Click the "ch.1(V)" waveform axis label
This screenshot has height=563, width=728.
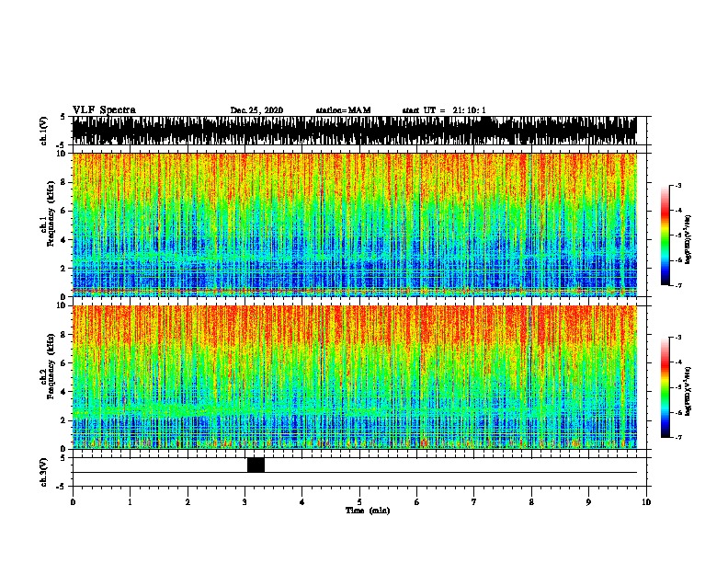click(x=44, y=131)
